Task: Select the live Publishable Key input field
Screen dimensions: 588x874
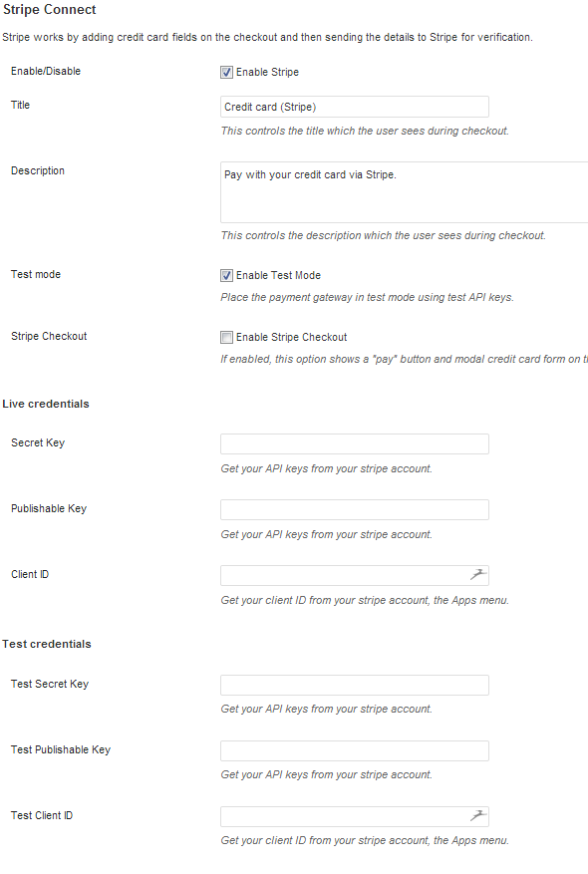Action: tap(355, 509)
